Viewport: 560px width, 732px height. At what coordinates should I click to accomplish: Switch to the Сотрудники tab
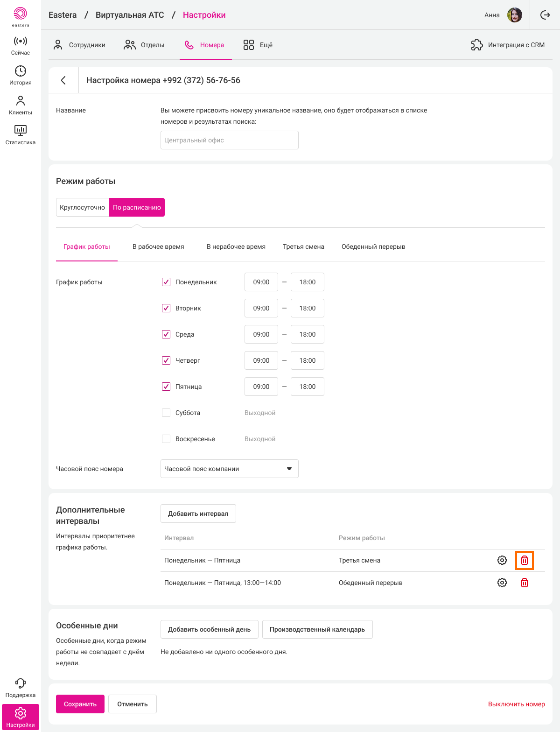79,45
